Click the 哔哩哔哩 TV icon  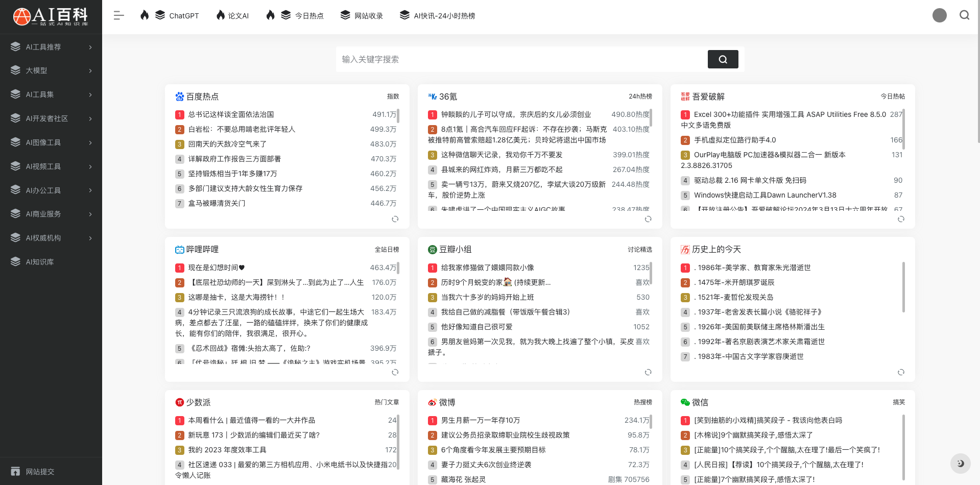pyautogui.click(x=179, y=250)
